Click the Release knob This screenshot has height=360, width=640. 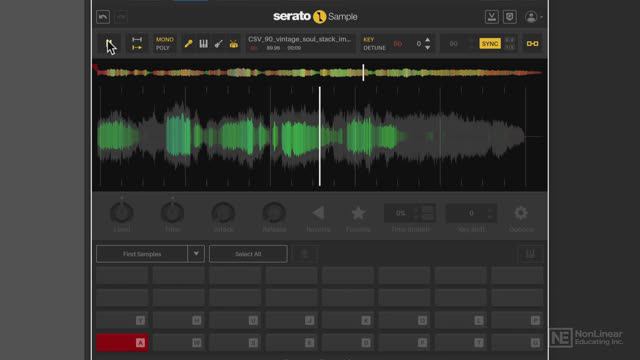274,212
